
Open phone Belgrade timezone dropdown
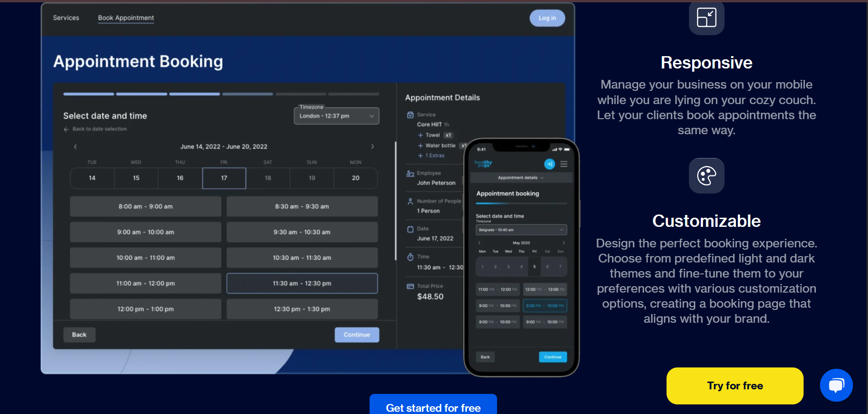pyautogui.click(x=521, y=230)
